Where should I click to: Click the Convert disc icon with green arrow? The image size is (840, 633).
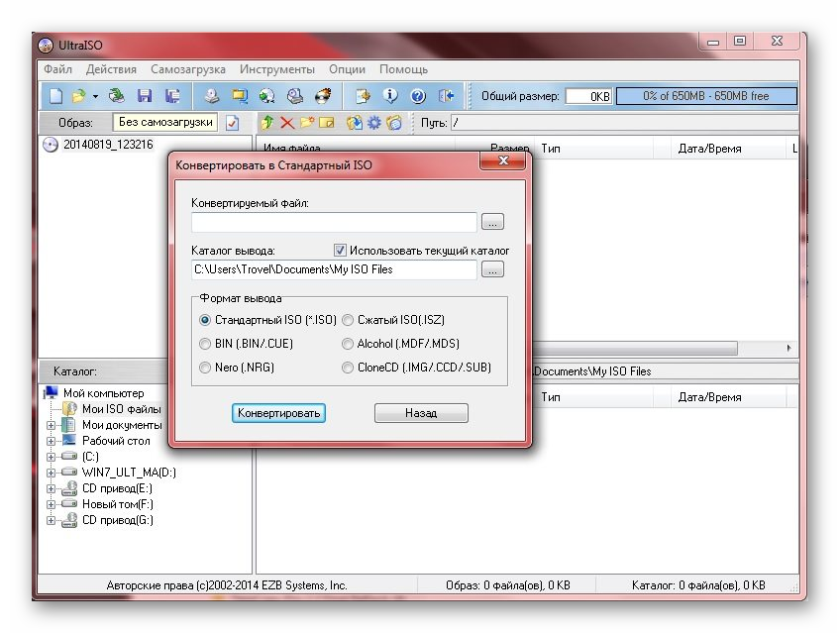coord(266,96)
